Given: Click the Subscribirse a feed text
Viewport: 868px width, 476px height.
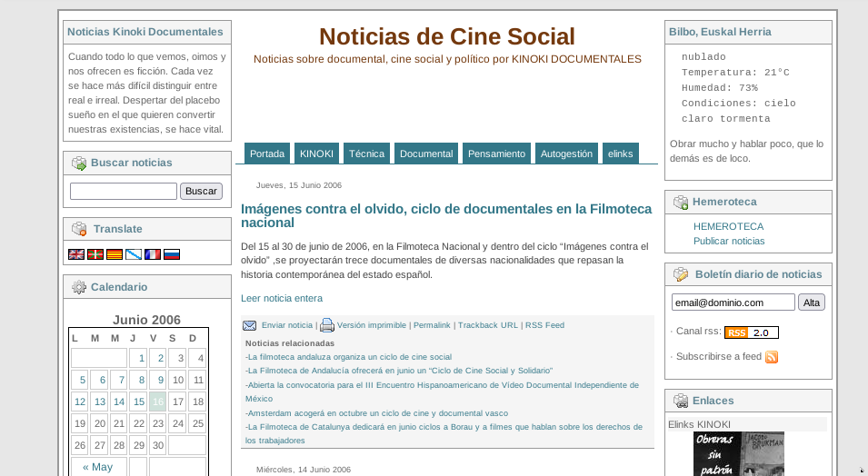Looking at the screenshot, I should [719, 356].
